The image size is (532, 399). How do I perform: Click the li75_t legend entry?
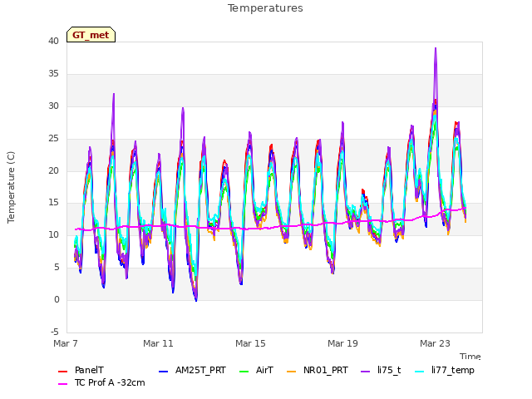pyautogui.click(x=381, y=370)
